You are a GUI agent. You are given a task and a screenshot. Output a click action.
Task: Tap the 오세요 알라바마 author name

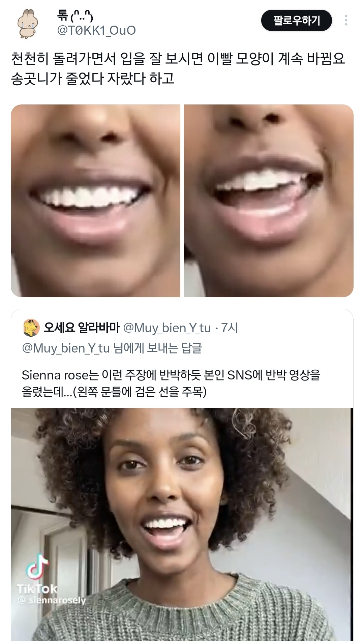tap(82, 328)
